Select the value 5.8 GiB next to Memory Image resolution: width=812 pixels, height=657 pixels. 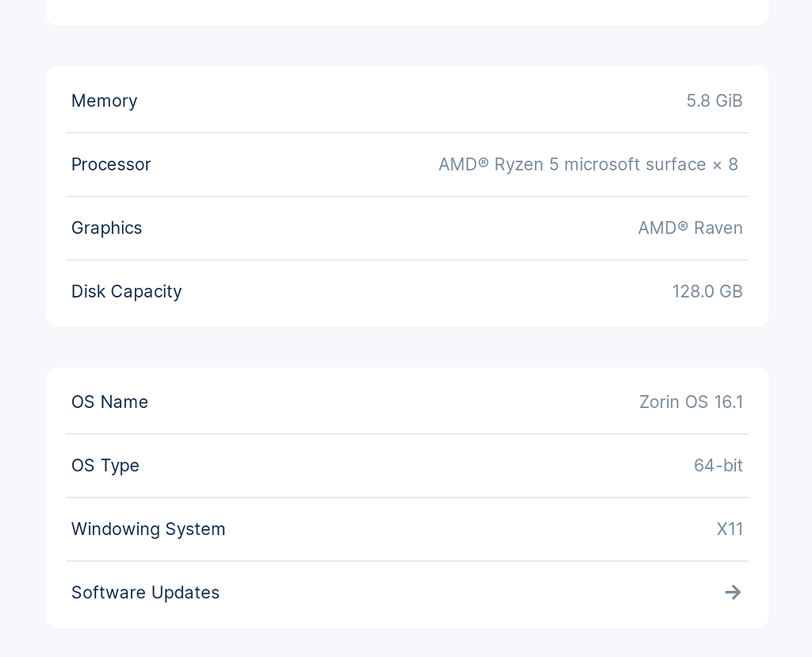coord(714,101)
